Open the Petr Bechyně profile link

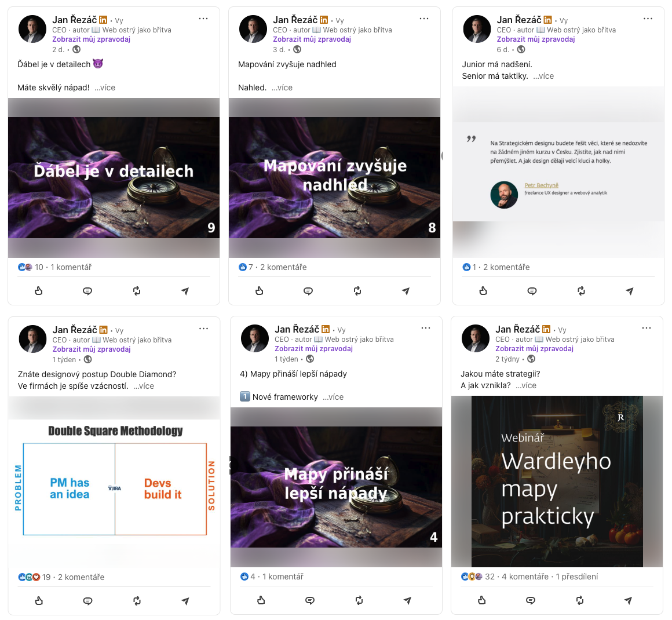pyautogui.click(x=541, y=185)
